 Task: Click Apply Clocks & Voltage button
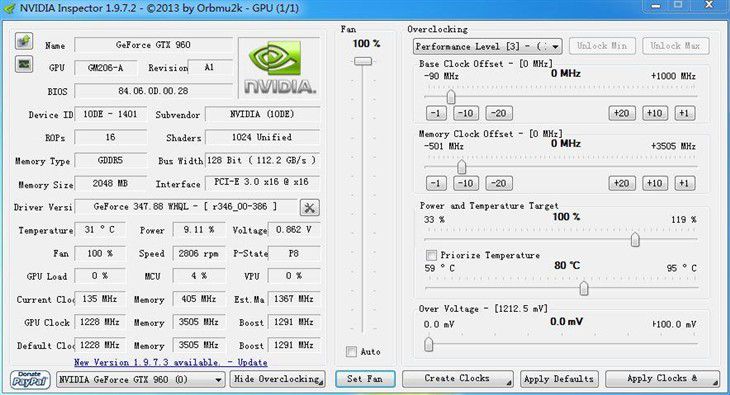(x=662, y=379)
